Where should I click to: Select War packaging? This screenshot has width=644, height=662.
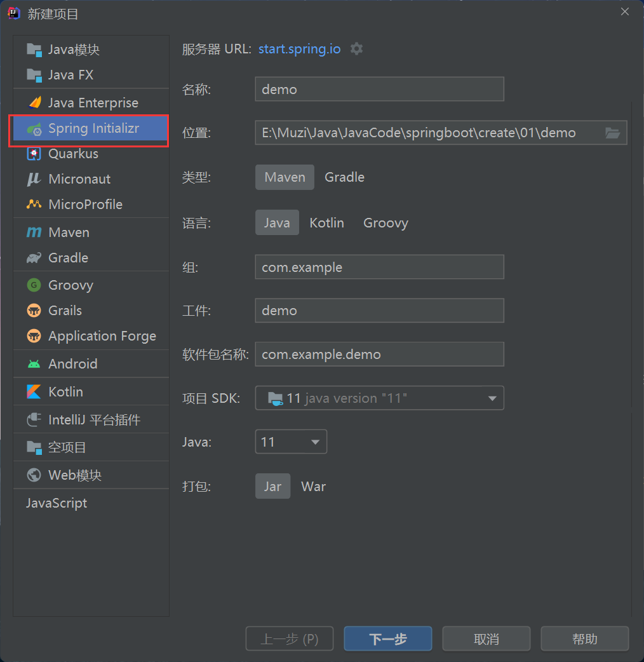(x=313, y=487)
